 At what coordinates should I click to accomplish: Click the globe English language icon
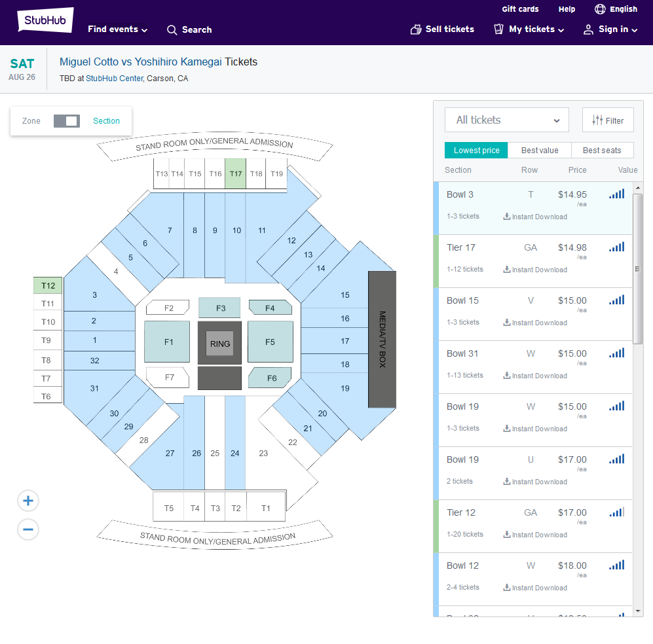point(600,9)
